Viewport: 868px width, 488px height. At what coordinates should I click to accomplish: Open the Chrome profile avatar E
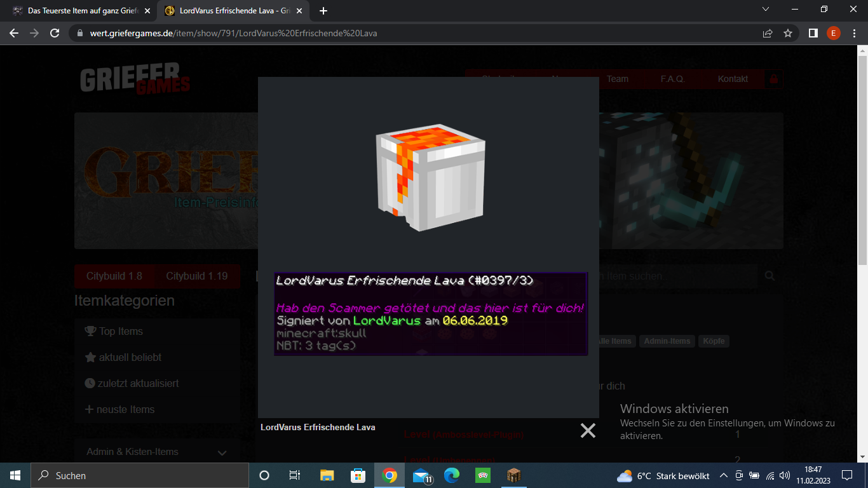click(833, 33)
